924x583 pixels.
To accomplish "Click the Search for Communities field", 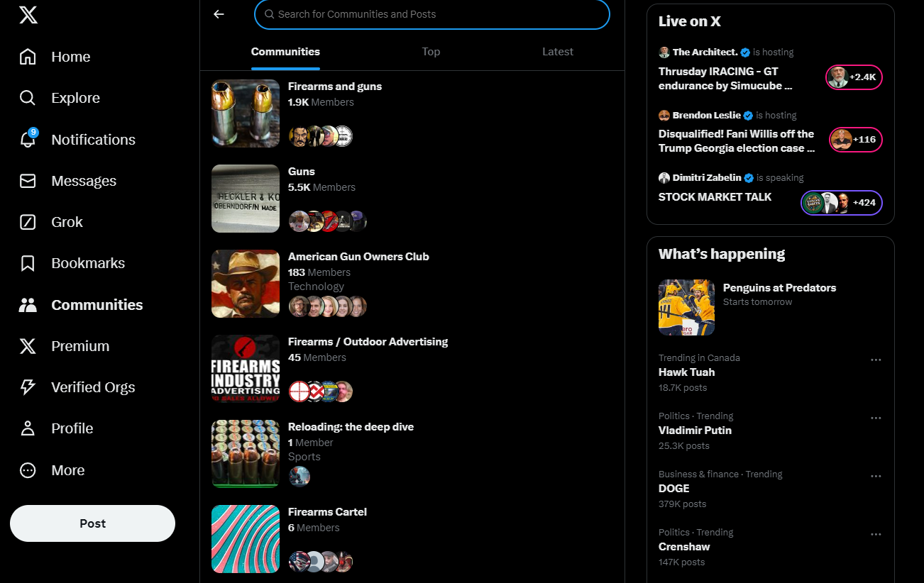I will click(x=433, y=14).
